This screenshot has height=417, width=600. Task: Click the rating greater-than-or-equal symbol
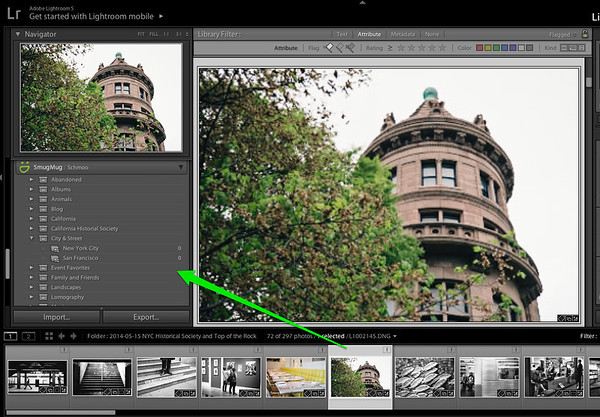point(390,48)
